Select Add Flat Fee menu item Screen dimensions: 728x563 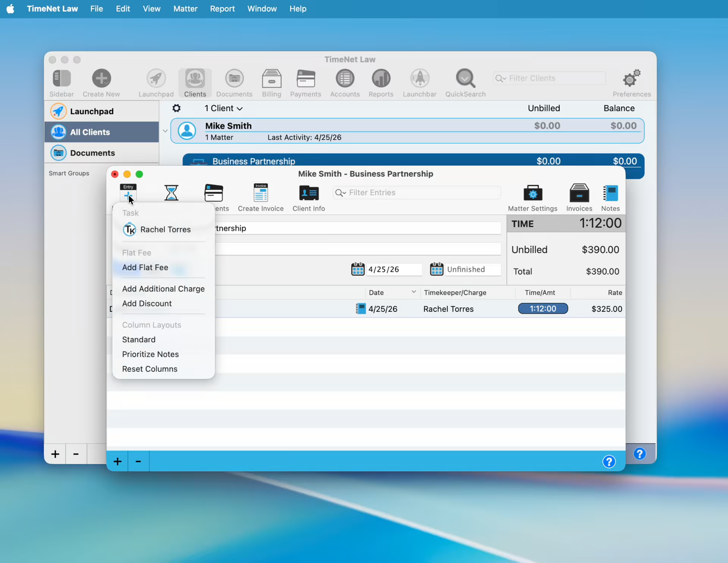pos(164,267)
